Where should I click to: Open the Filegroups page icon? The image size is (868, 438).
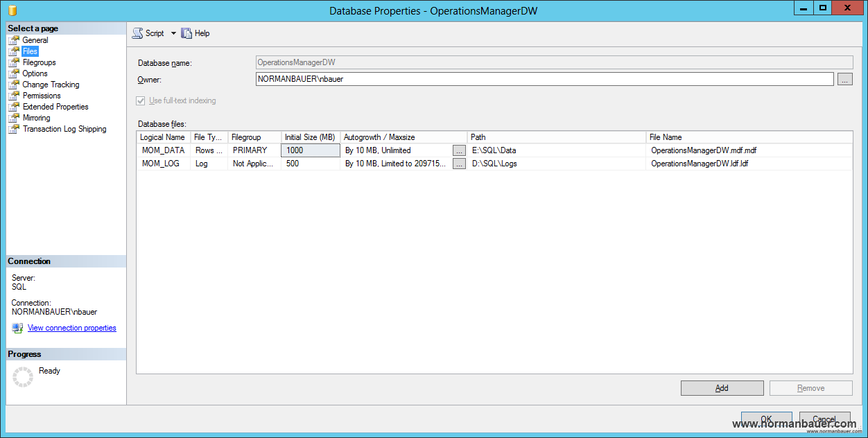(x=14, y=62)
